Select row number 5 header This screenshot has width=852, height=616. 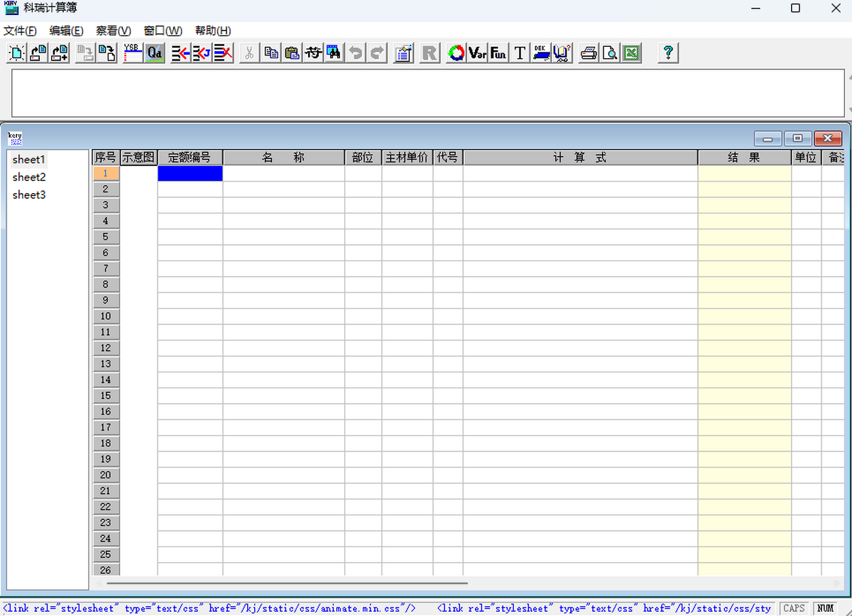pyautogui.click(x=106, y=237)
